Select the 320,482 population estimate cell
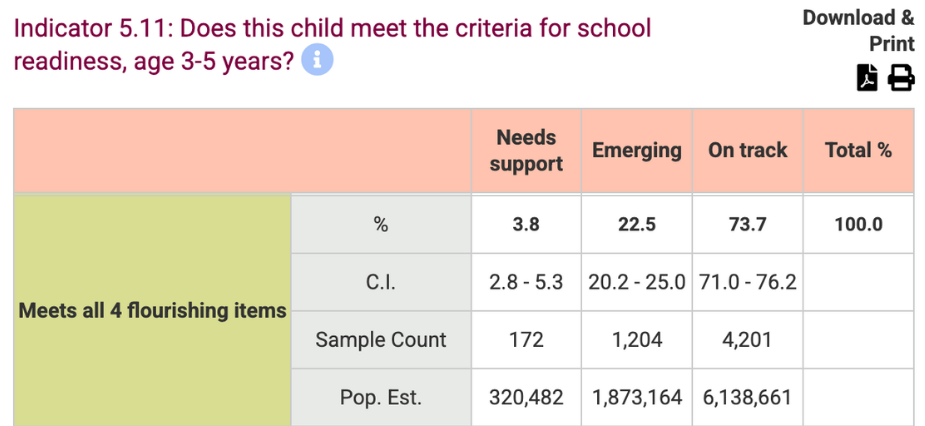Image resolution: width=925 pixels, height=426 pixels. [526, 397]
